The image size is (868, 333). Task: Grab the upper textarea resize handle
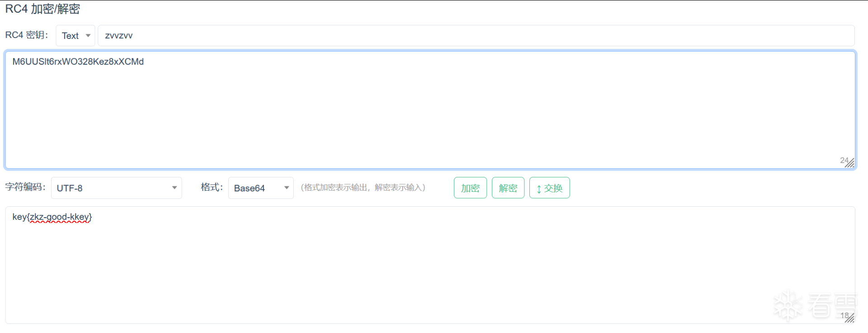coord(850,163)
